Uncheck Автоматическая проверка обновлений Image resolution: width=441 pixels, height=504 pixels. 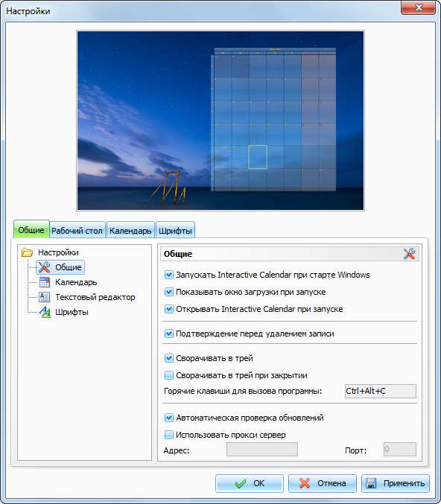click(169, 418)
